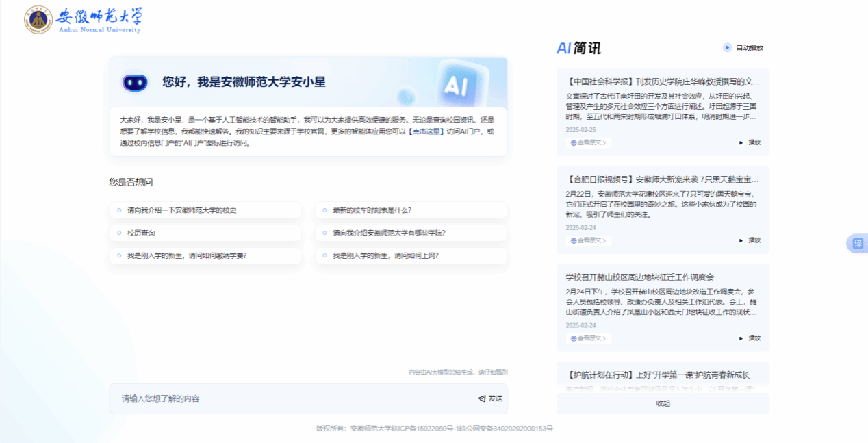Open 查看原文 for the 赭山校区 meeting article
The image size is (868, 443).
point(589,338)
